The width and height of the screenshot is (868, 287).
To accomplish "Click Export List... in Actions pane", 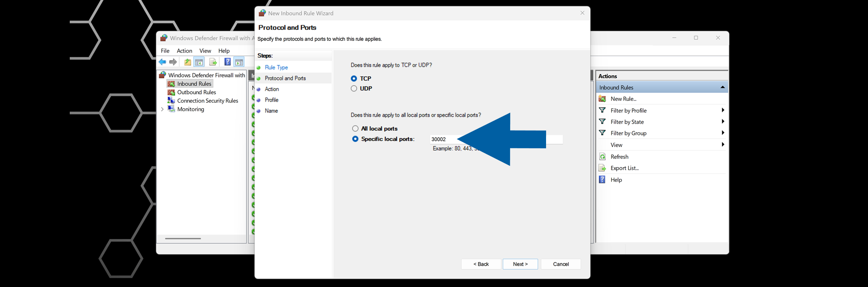I will 625,168.
